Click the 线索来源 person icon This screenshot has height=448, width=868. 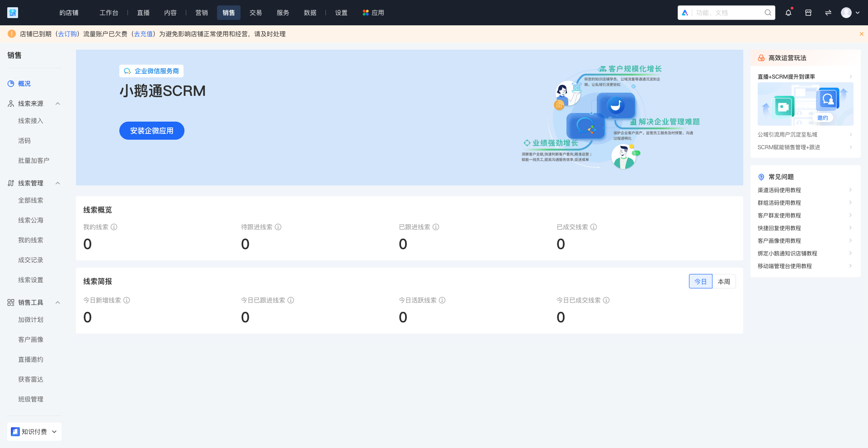coord(11,104)
